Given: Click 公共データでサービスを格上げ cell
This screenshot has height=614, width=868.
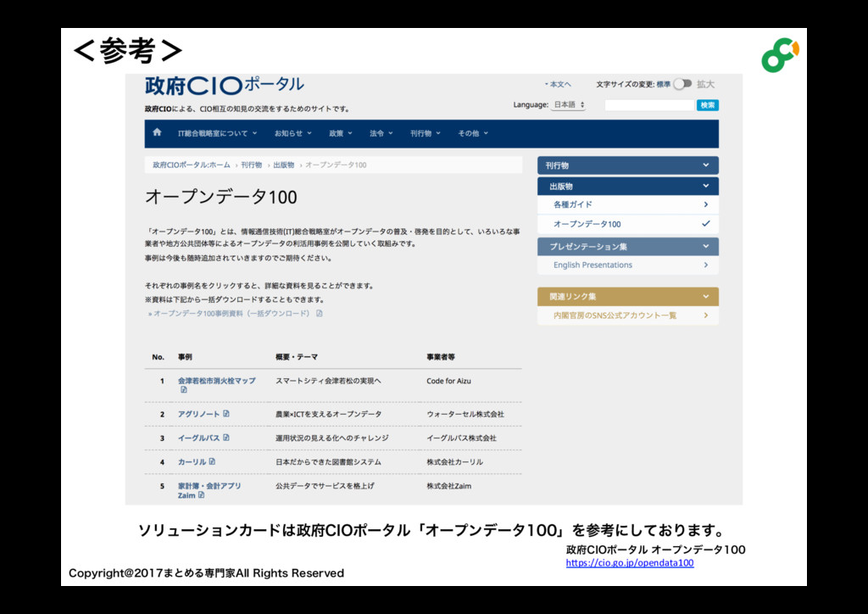Looking at the screenshot, I should coord(325,486).
